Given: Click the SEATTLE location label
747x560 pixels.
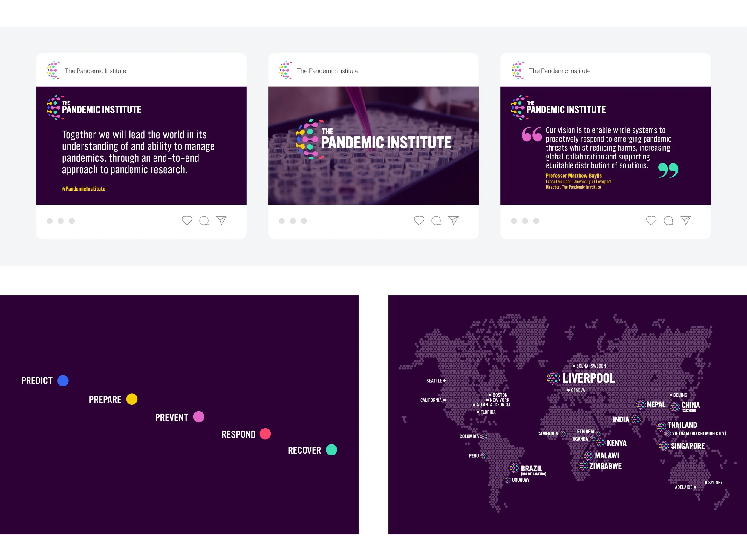Looking at the screenshot, I should pos(434,381).
